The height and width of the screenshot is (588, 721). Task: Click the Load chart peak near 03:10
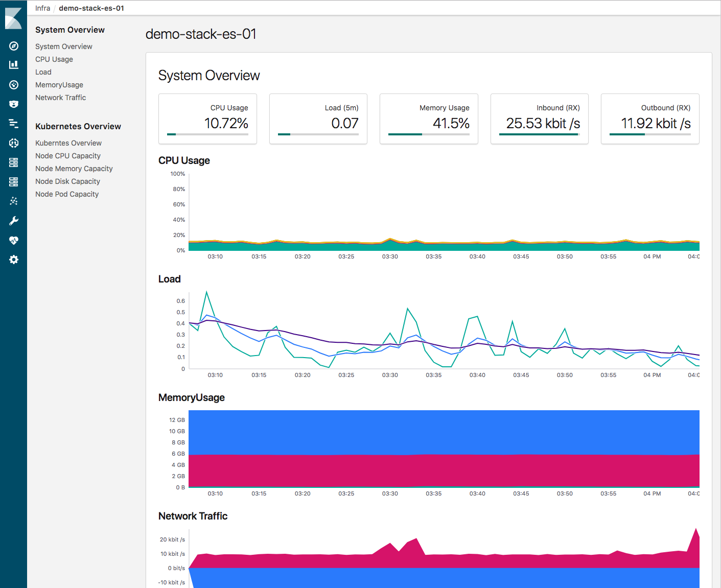pos(206,292)
